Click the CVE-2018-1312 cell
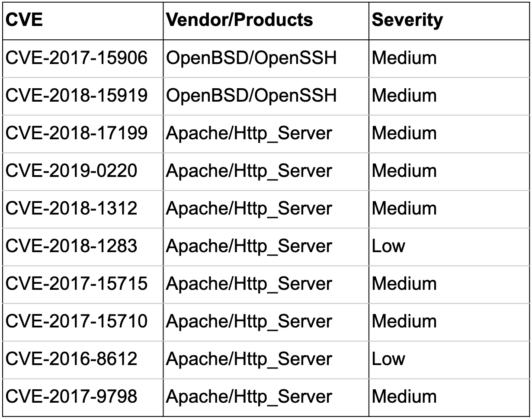The image size is (532, 420). [x=83, y=209]
